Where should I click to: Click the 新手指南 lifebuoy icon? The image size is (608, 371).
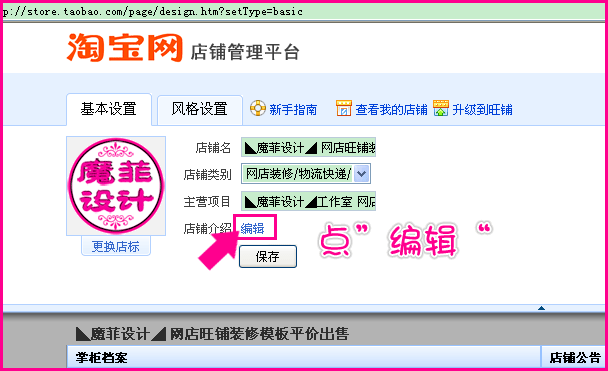(258, 108)
